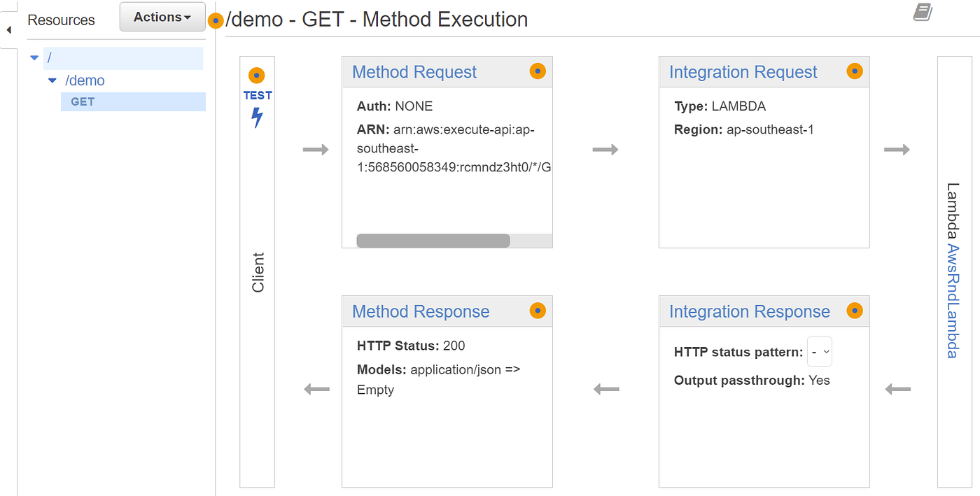Open the Actions dropdown button
Image resolution: width=980 pixels, height=496 pixels.
click(162, 17)
